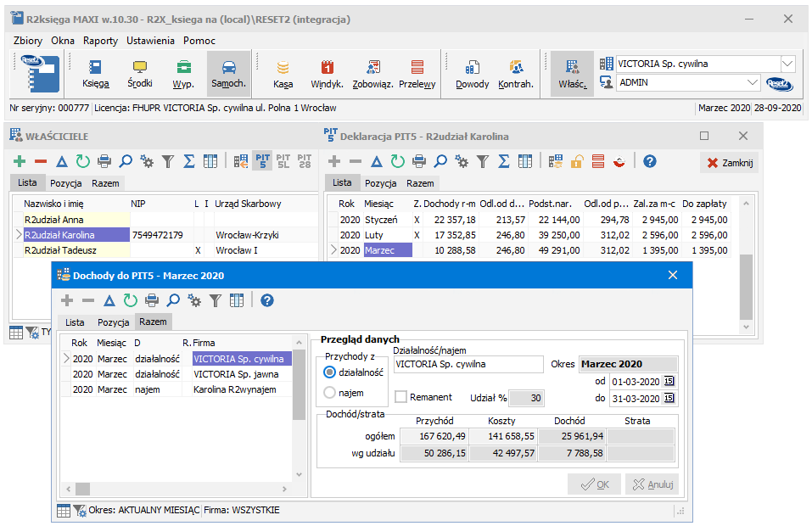This screenshot has width=812, height=526.
Task: Select the VICTORIA Sp. jawna row
Action: (x=176, y=374)
